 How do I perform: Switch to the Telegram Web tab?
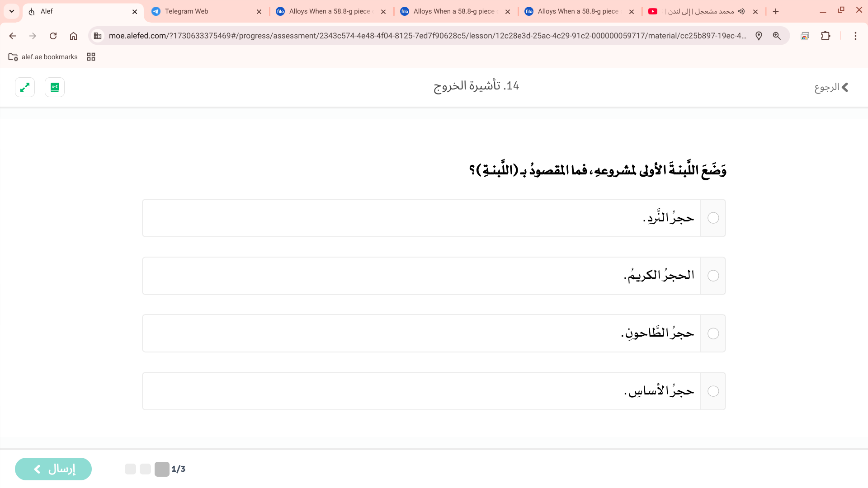coord(206,11)
